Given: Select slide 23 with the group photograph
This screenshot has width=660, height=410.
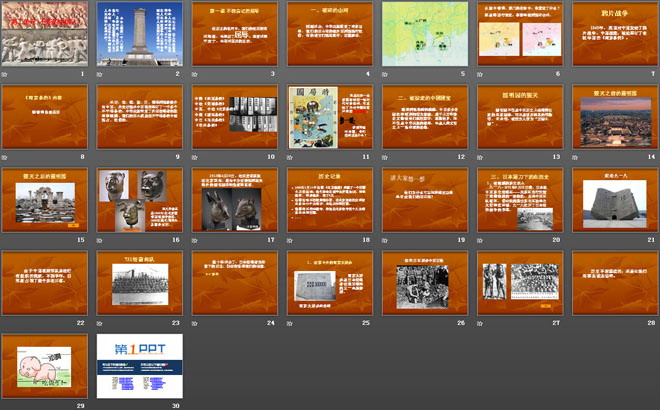Looking at the screenshot, I should pyautogui.click(x=140, y=283).
